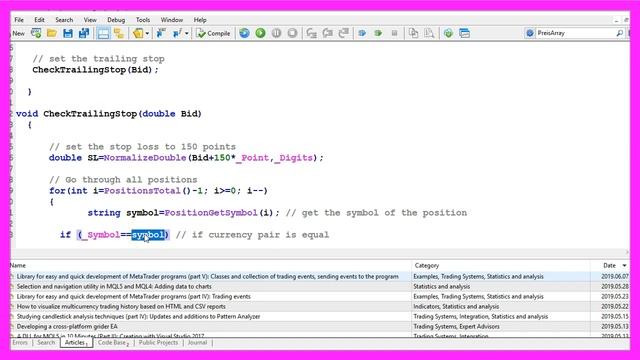Start profiling on history data (green cube)
The width and height of the screenshot is (640, 360).
tap(378, 33)
